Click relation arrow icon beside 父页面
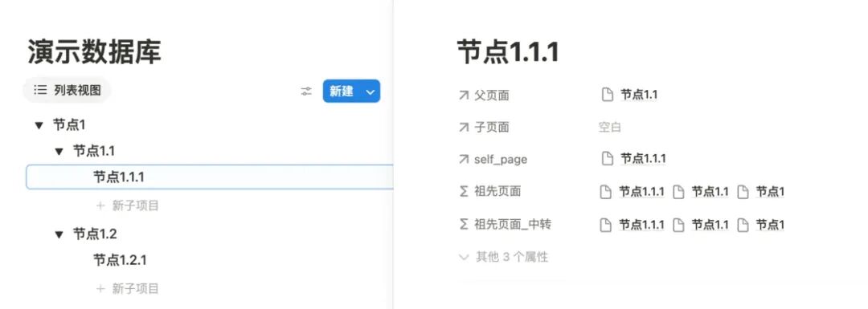This screenshot has height=309, width=868. 464,95
